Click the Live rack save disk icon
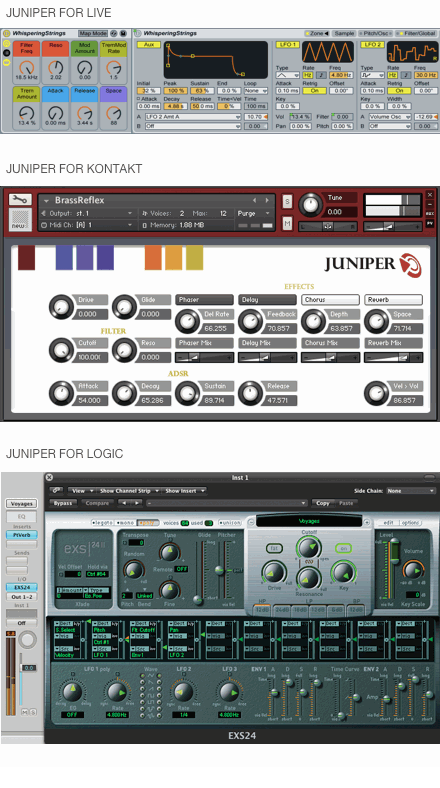This screenshot has height=788, width=440. (x=123, y=33)
